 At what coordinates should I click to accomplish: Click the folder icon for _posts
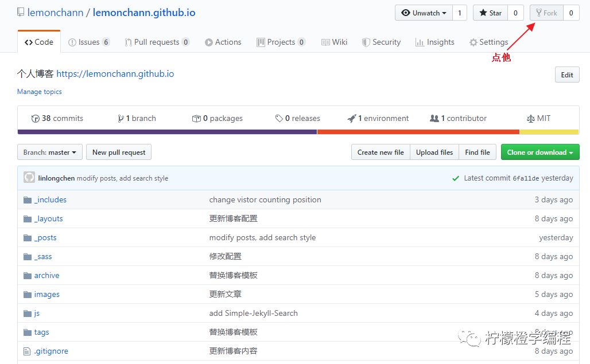(x=28, y=237)
